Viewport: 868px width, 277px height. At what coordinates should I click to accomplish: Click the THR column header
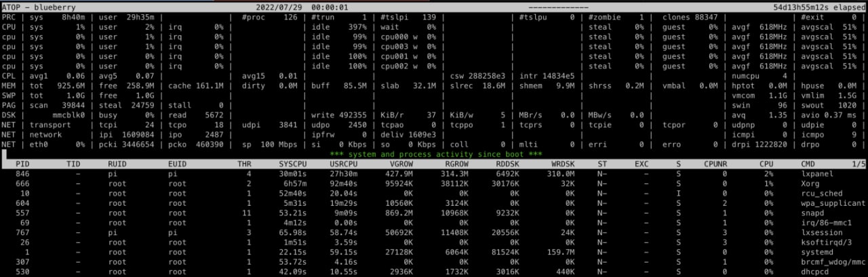pyautogui.click(x=243, y=164)
